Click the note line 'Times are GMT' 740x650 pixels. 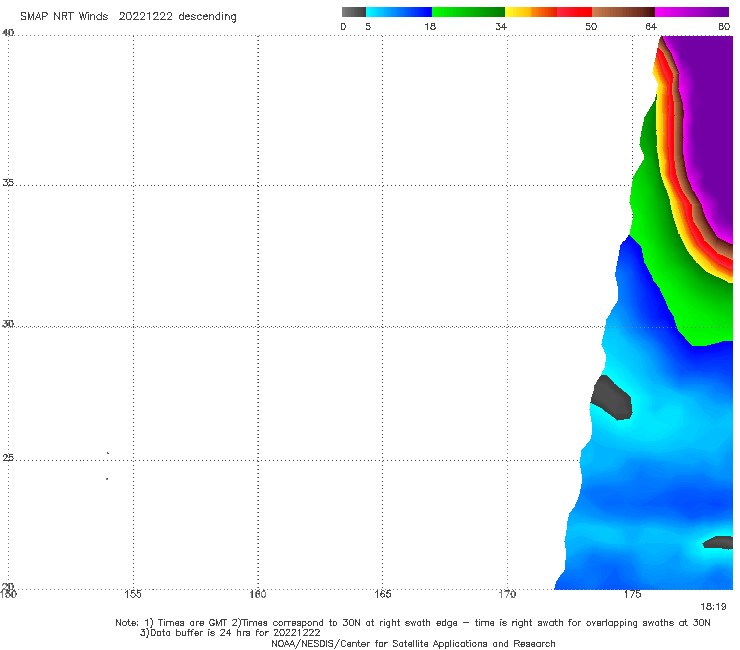[193, 623]
